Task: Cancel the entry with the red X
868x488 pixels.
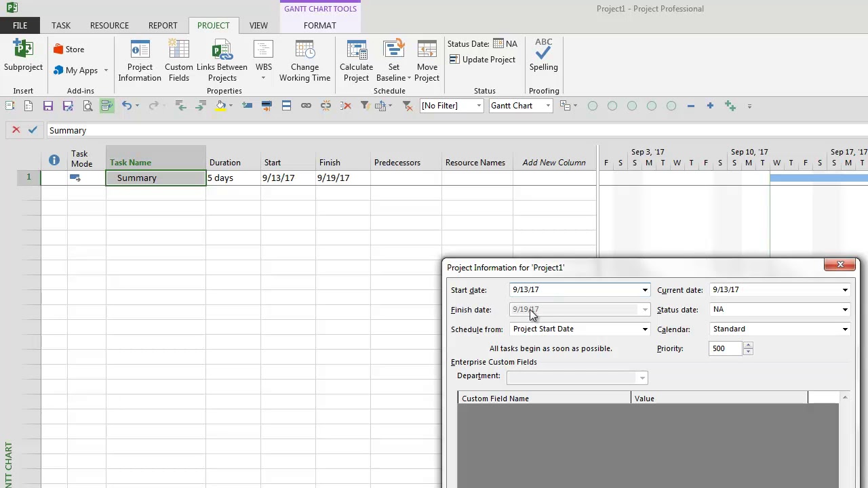Action: click(x=16, y=129)
